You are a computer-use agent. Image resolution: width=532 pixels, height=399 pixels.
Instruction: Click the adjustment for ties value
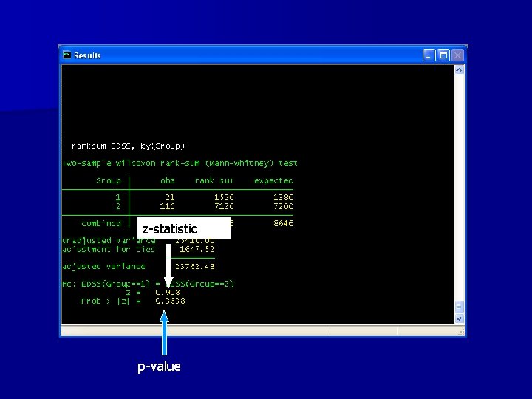(x=197, y=250)
